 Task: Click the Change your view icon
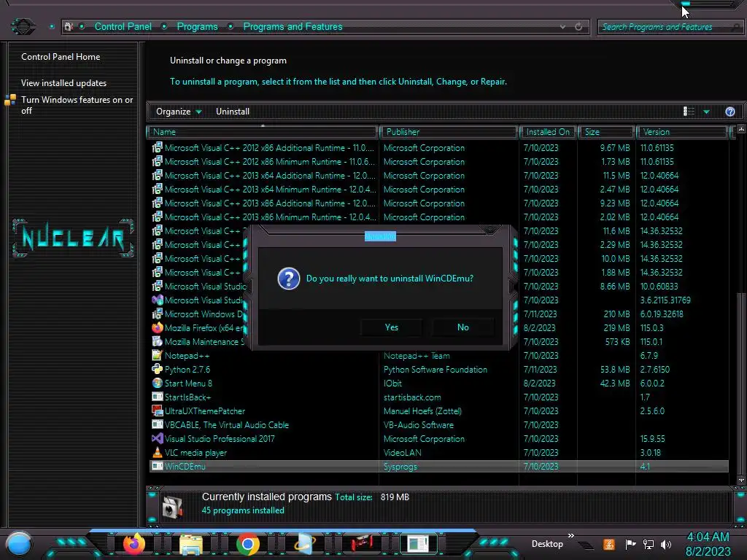coord(689,112)
